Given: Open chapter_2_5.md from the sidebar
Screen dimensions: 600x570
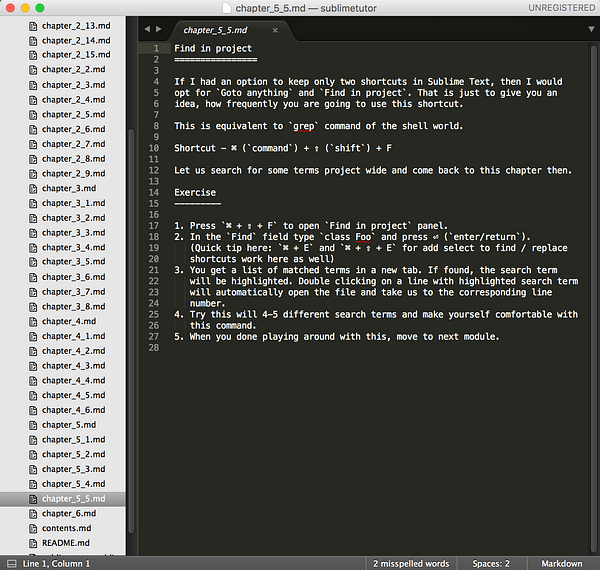Looking at the screenshot, I should tap(73, 114).
